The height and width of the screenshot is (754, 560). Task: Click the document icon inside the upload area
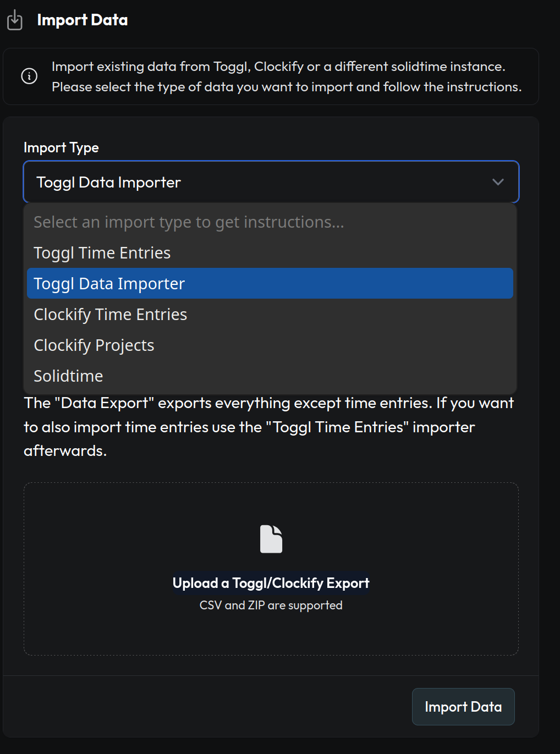pos(270,538)
